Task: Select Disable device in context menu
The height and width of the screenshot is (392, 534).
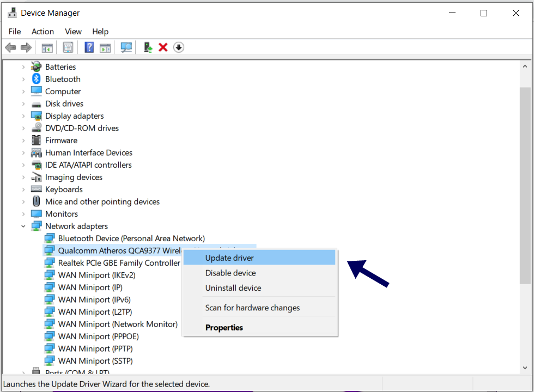Action: click(x=230, y=273)
